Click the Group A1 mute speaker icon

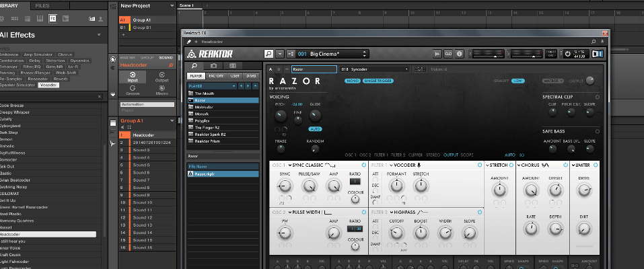[122, 127]
